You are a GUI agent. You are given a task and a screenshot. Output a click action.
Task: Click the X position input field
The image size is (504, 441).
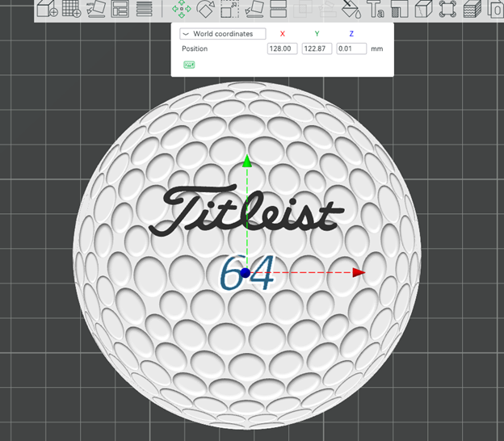click(282, 48)
